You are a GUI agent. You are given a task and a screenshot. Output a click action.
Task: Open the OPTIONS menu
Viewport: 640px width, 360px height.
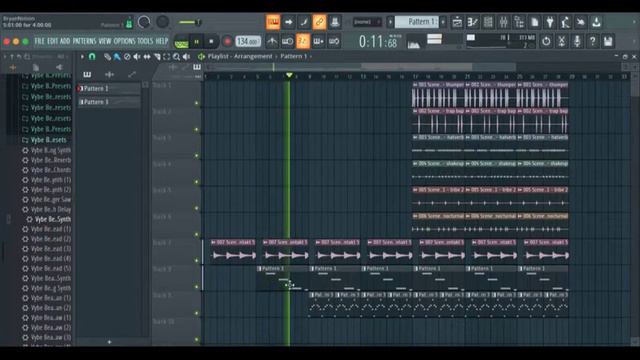pos(124,41)
